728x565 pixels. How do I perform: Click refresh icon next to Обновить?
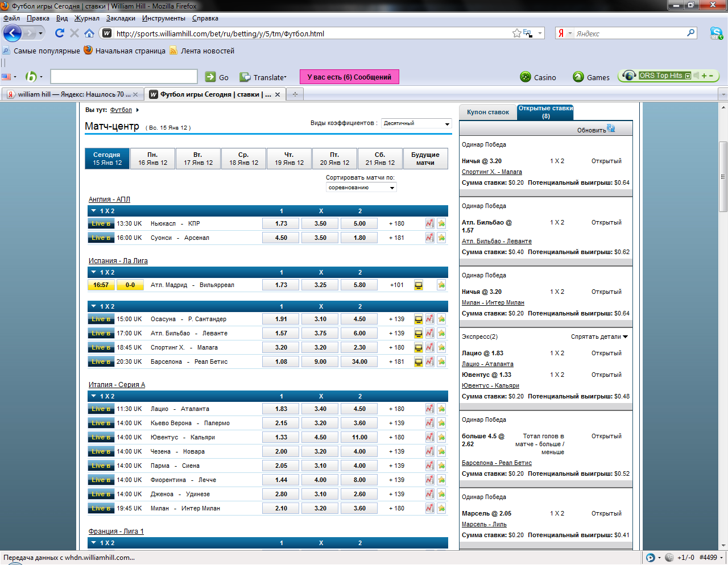[x=611, y=129]
